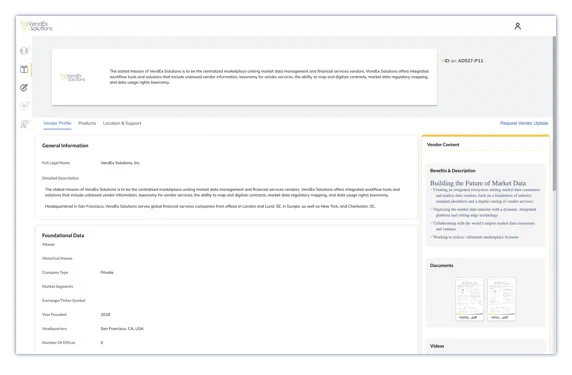Image resolution: width=572 pixels, height=375 pixels.
Task: Click the Benefits & Description heading
Action: tap(452, 171)
